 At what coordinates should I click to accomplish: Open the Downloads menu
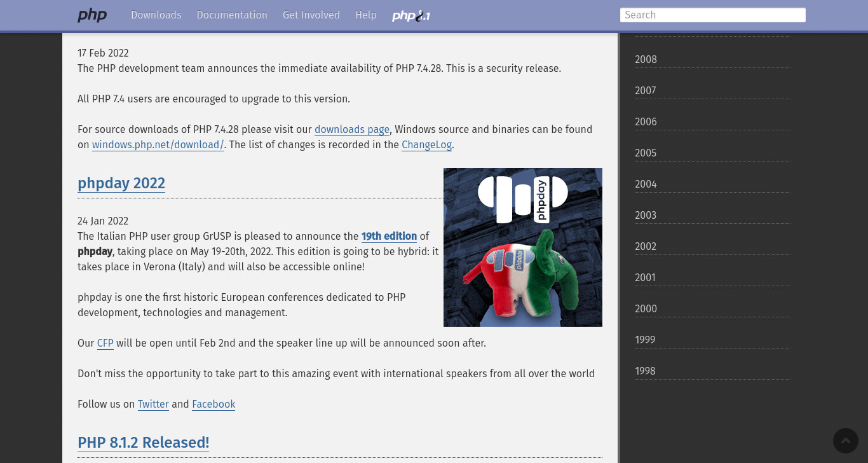pyautogui.click(x=156, y=15)
